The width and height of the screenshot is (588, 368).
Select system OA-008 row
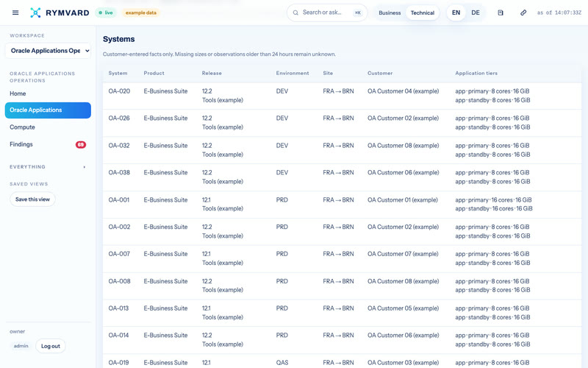point(342,286)
